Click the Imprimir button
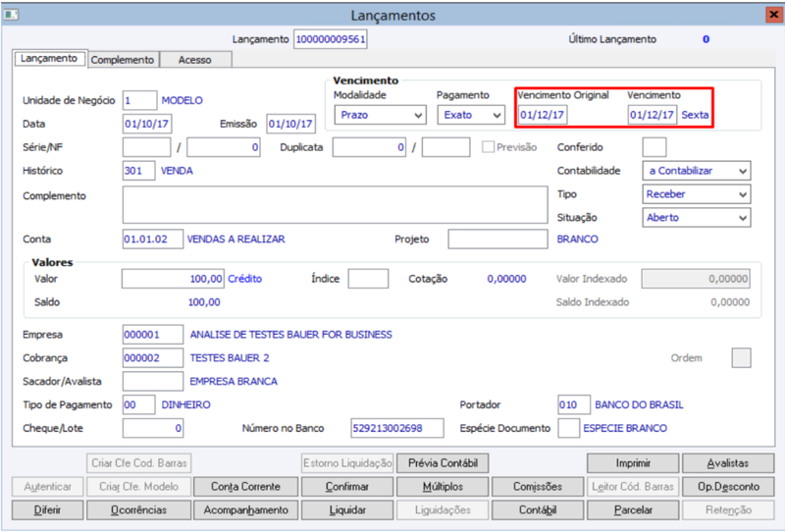 coord(633,463)
